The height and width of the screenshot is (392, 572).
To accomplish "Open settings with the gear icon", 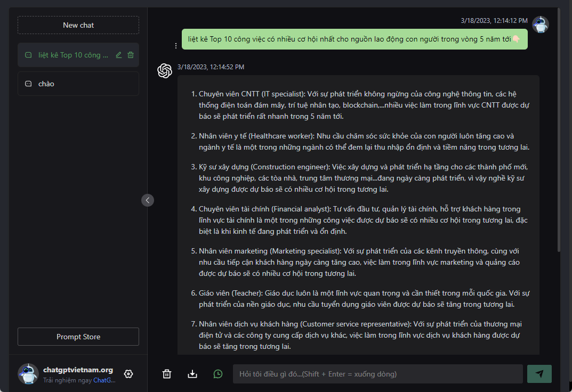I will pyautogui.click(x=128, y=374).
